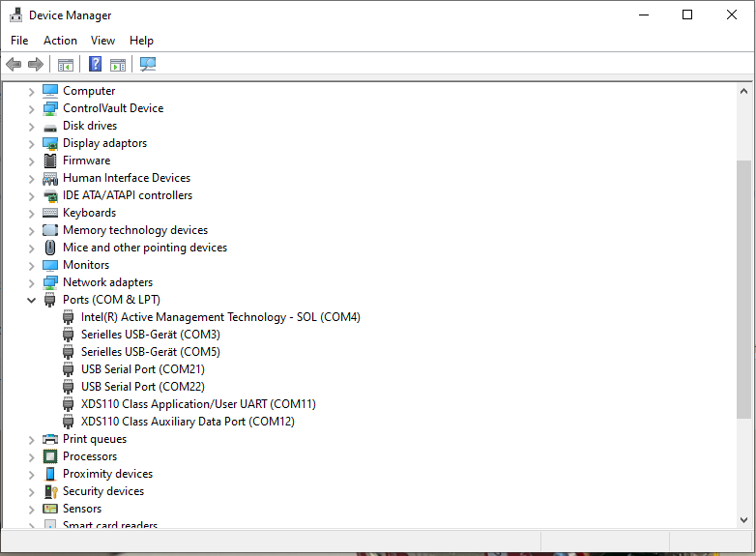Viewport: 756px width, 556px height.
Task: Click the Network adapters icon
Action: pos(50,282)
